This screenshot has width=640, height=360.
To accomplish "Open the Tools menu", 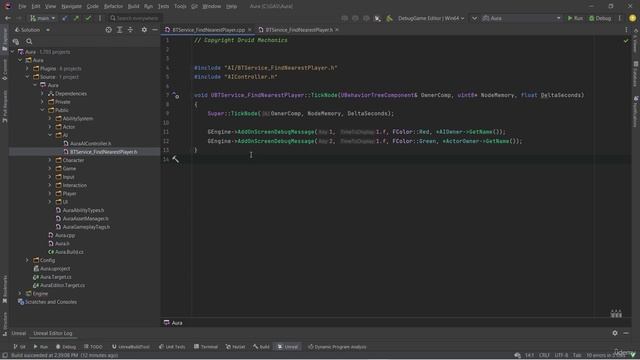I will pyautogui.click(x=180, y=6).
